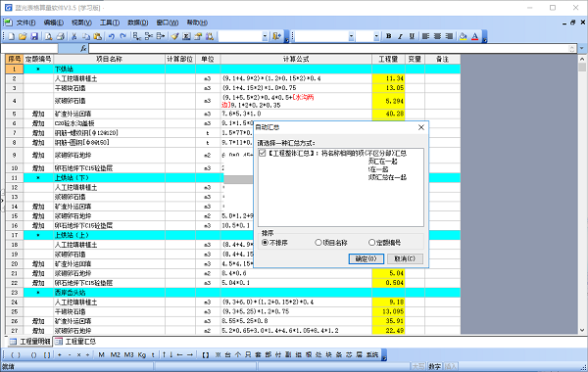Image resolution: width=588 pixels, height=372 pixels.
Task: Select the 工程量 cell 40.28
Action: coord(388,114)
